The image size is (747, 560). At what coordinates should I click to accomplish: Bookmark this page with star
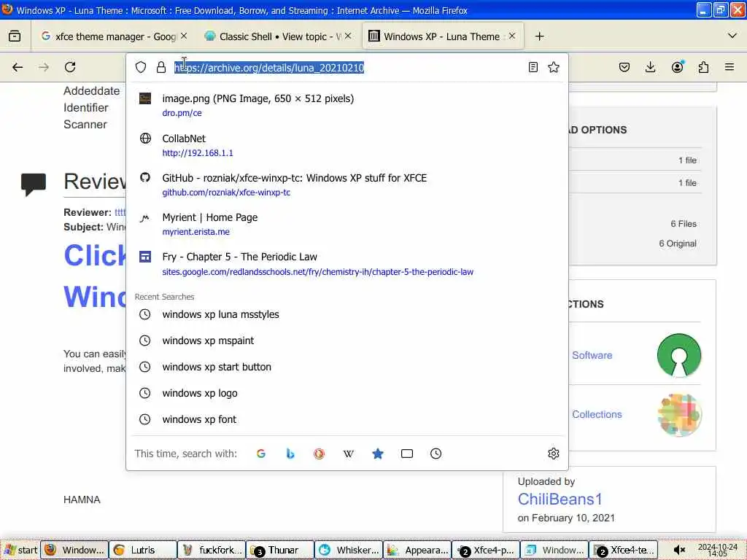554,67
